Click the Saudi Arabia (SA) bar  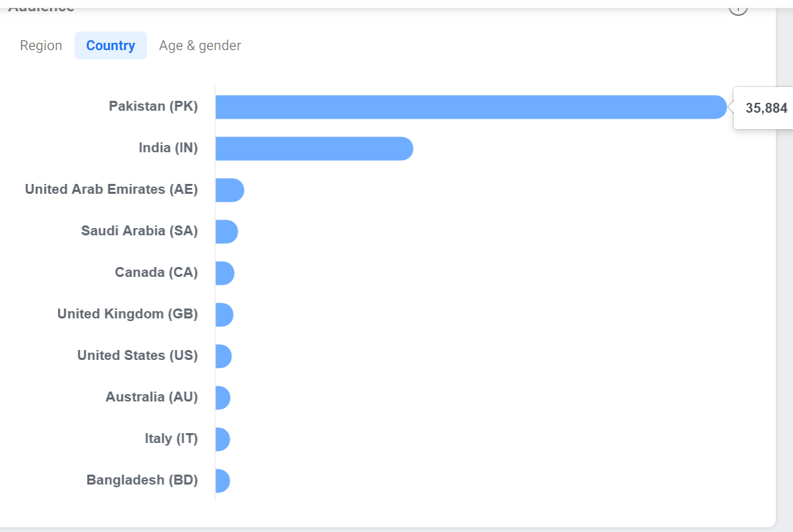point(227,231)
